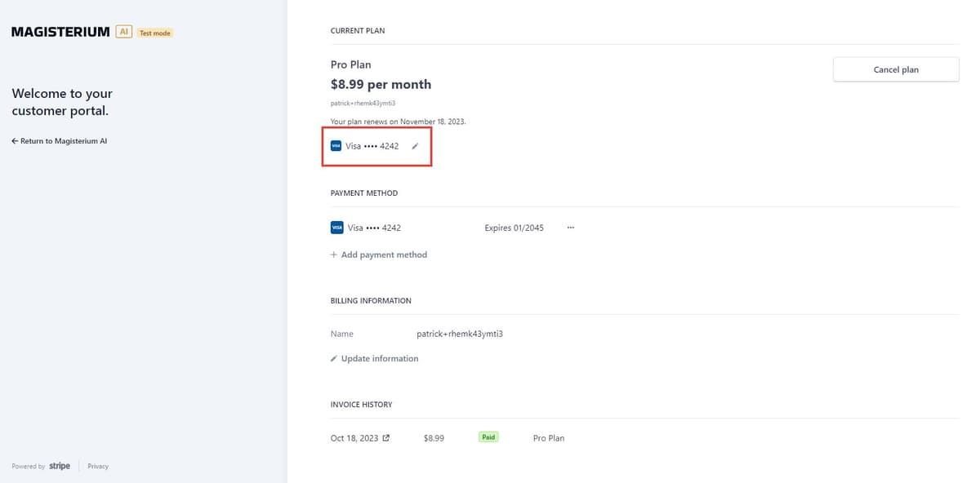Click Update information under Billing Information

379,358
